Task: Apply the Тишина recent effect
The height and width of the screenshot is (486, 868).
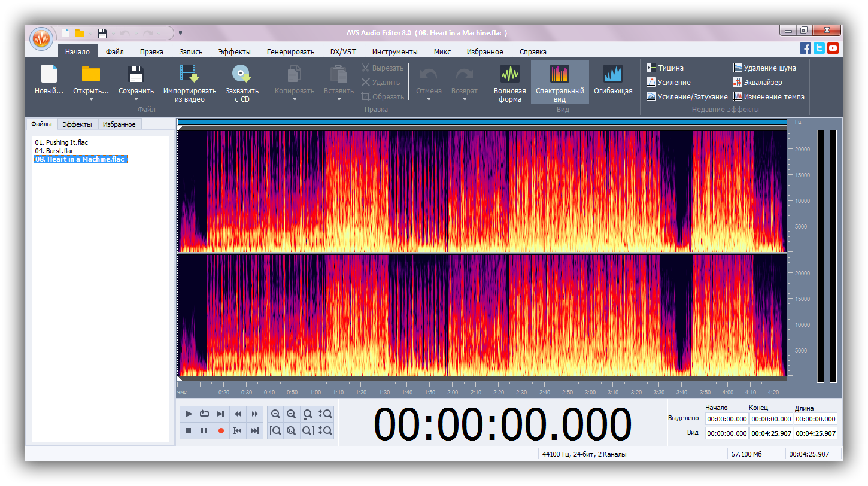Action: click(x=665, y=68)
